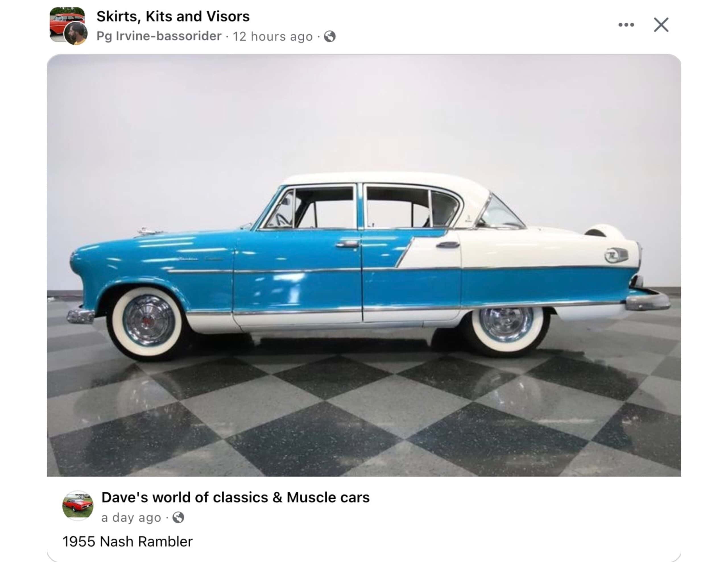728x562 pixels.
Task: Click the 1955 Nash Rambler caption text
Action: tap(128, 541)
